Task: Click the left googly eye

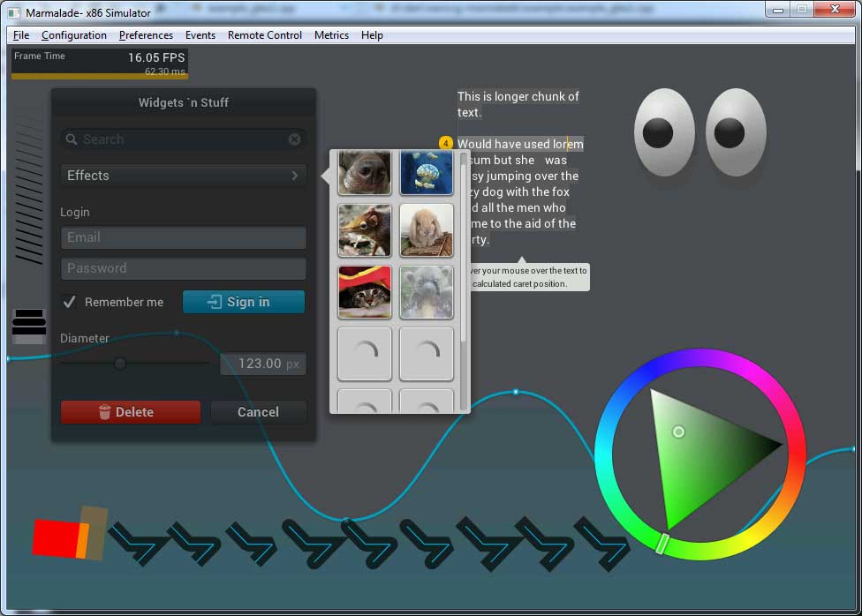Action: click(x=664, y=132)
